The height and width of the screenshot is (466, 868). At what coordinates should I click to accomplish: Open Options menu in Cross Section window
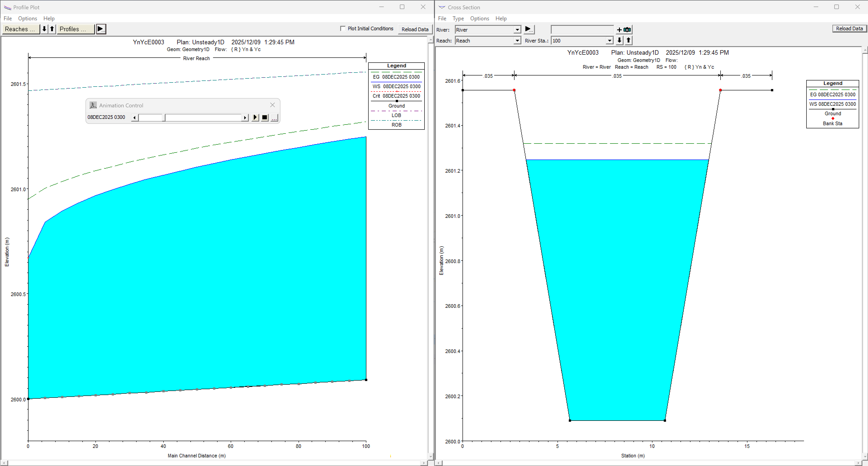479,18
